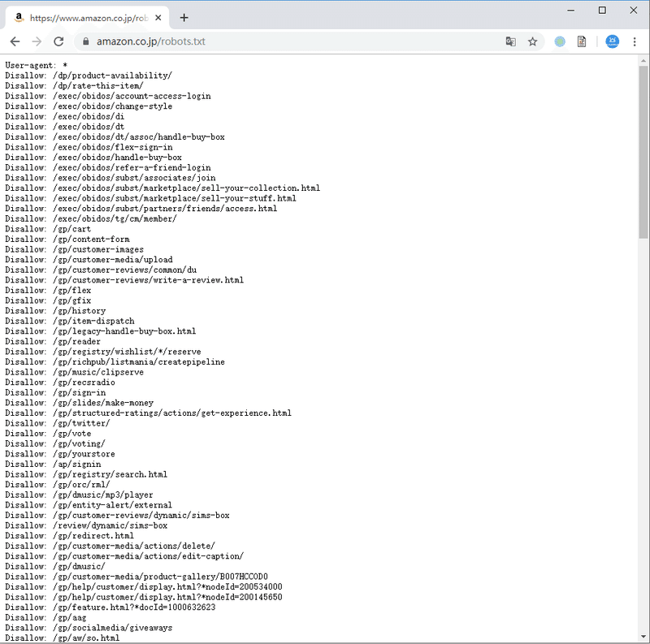
Task: Click the /gp/sign-in line
Action: click(x=55, y=392)
